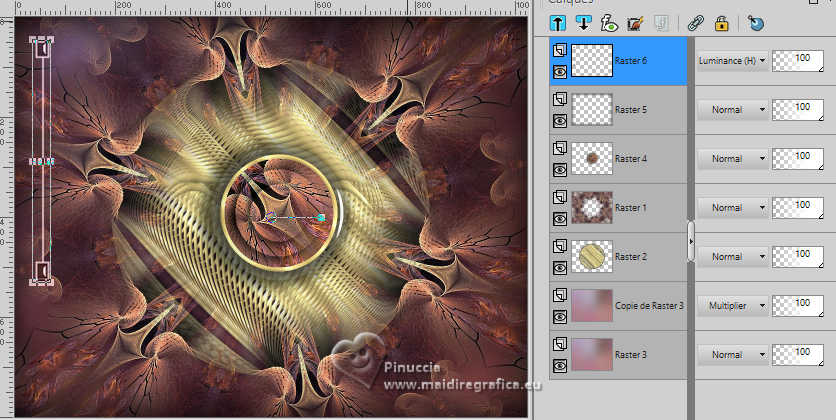
Task: Click the Raster 3 layer thumbnail
Action: pyautogui.click(x=592, y=355)
